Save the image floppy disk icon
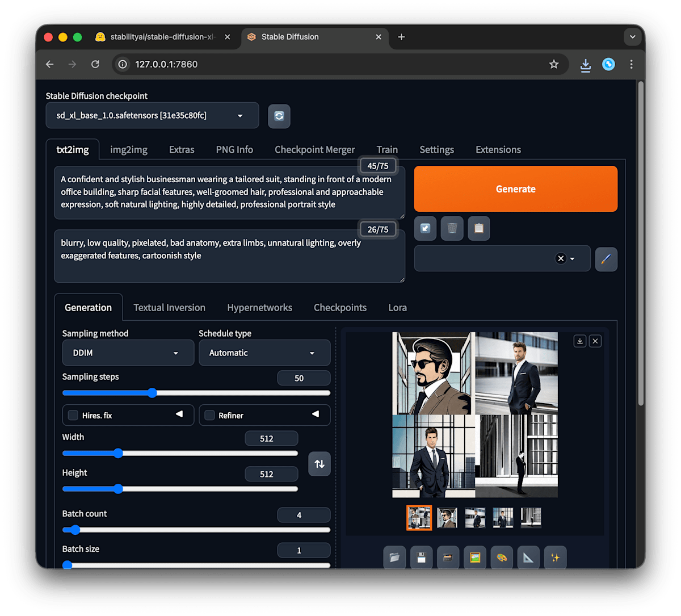This screenshot has height=616, width=681. tap(421, 558)
